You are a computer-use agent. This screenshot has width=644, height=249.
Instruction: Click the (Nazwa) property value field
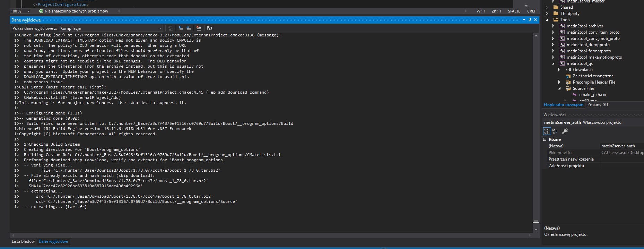[621, 146]
